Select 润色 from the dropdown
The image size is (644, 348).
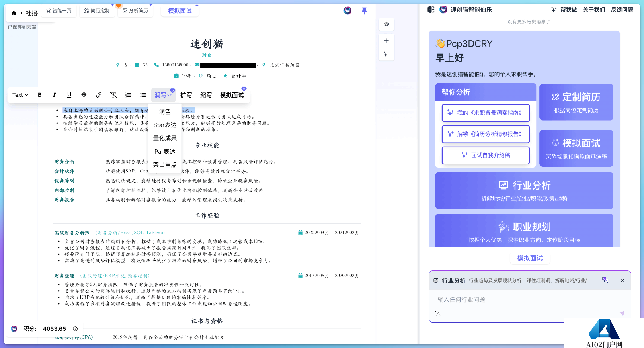pos(165,112)
